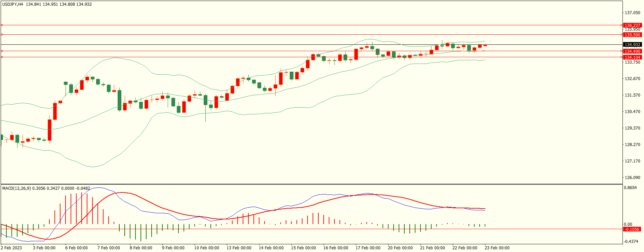Click the MACD level label -0.1056
Viewport: 644px width, 252px height.
(632, 229)
